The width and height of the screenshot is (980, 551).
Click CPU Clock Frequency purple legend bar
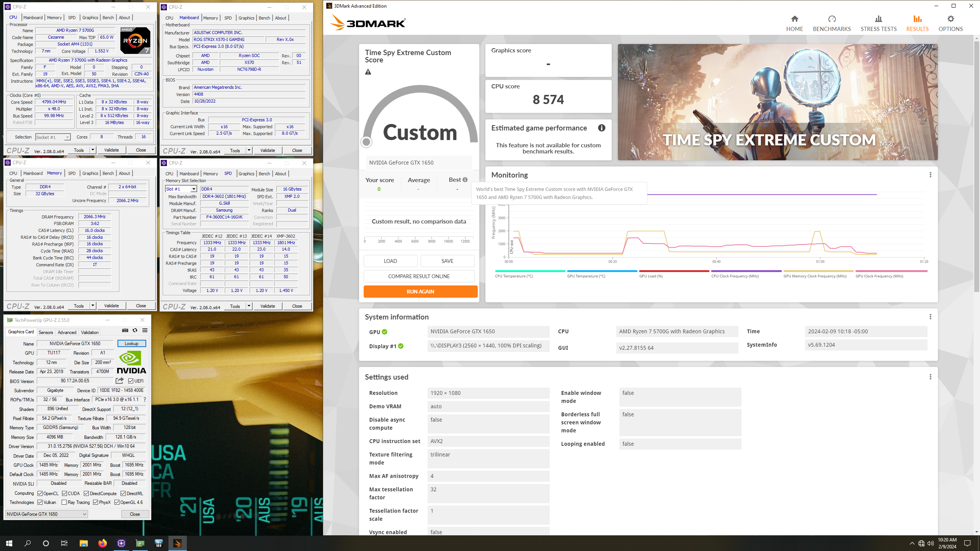(x=746, y=271)
